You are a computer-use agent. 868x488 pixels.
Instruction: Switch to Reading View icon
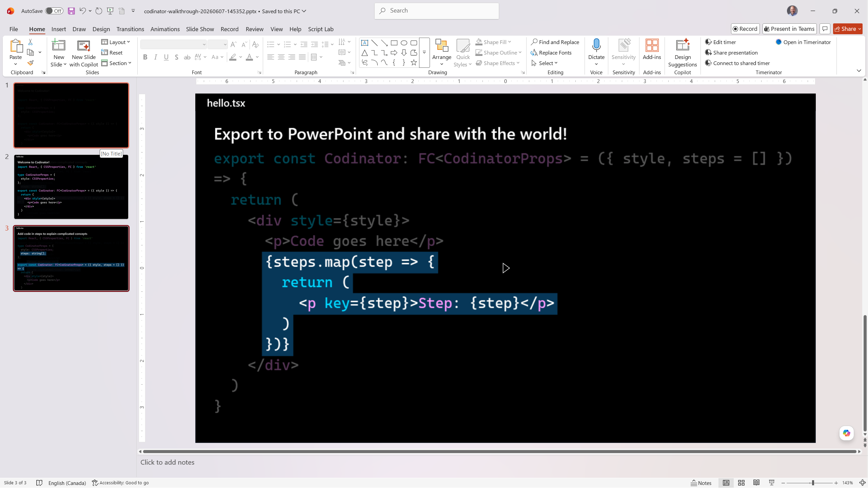756,483
